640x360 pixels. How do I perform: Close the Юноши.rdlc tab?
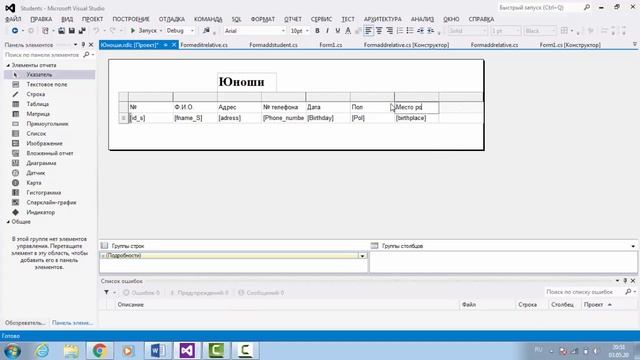(x=174, y=45)
